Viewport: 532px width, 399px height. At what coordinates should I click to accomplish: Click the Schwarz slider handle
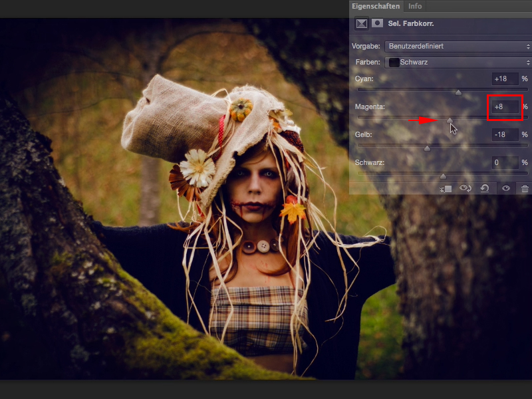[443, 176]
